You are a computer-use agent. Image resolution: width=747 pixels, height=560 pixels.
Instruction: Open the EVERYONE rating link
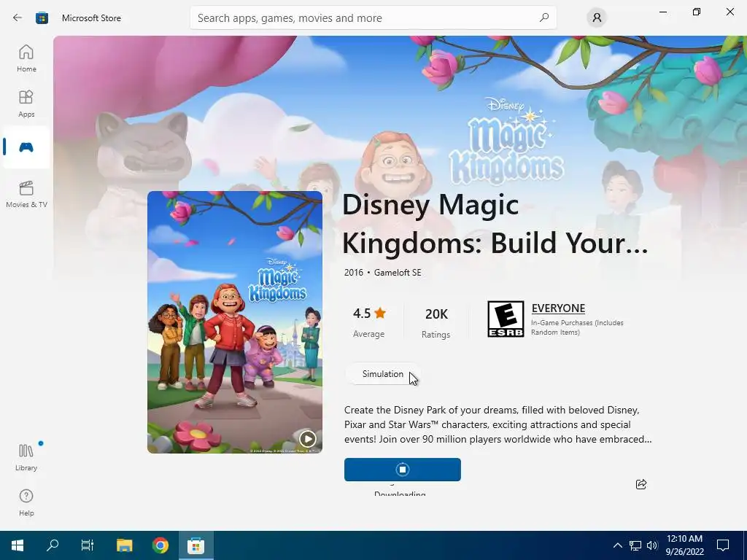coord(558,308)
